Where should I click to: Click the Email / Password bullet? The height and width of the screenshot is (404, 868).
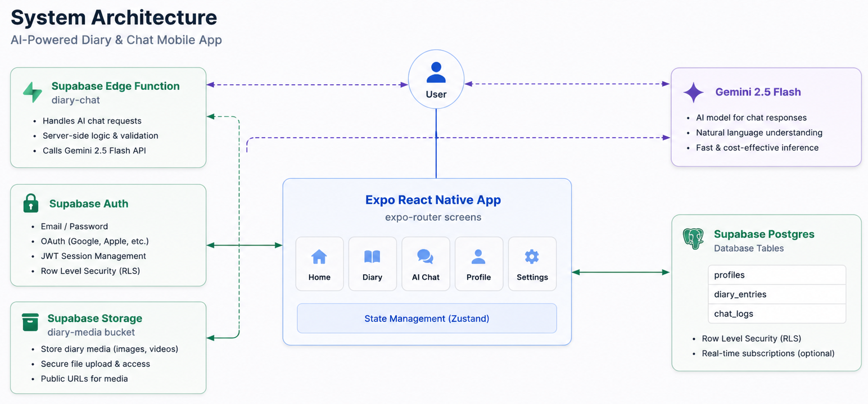click(74, 226)
